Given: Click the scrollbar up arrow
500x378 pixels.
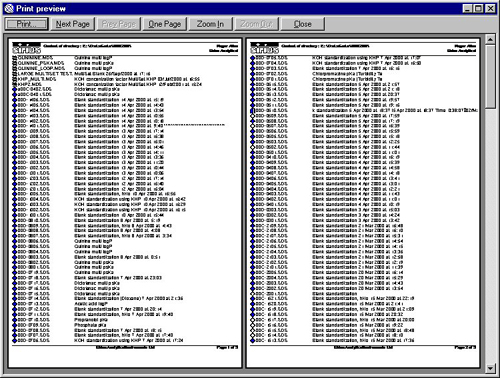Looking at the screenshot, I should point(490,39).
